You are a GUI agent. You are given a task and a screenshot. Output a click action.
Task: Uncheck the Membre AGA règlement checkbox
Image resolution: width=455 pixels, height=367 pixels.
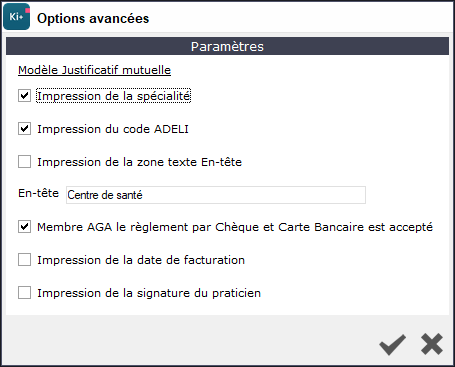point(24,227)
